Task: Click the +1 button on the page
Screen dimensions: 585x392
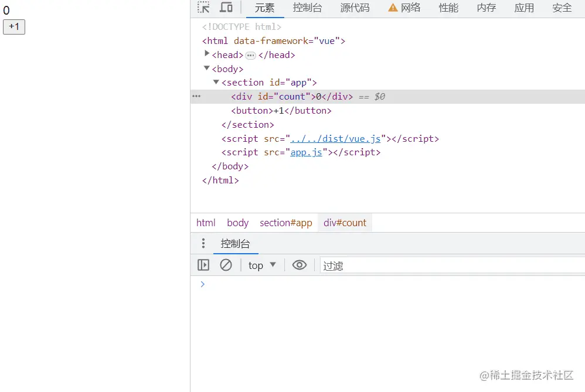Action: point(14,27)
